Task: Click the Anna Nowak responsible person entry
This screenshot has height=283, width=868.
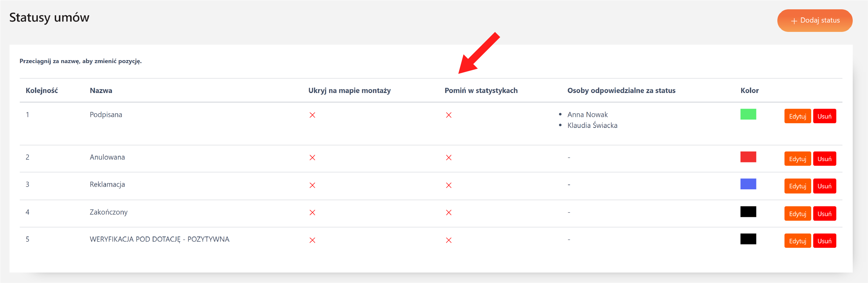Action: pyautogui.click(x=587, y=115)
